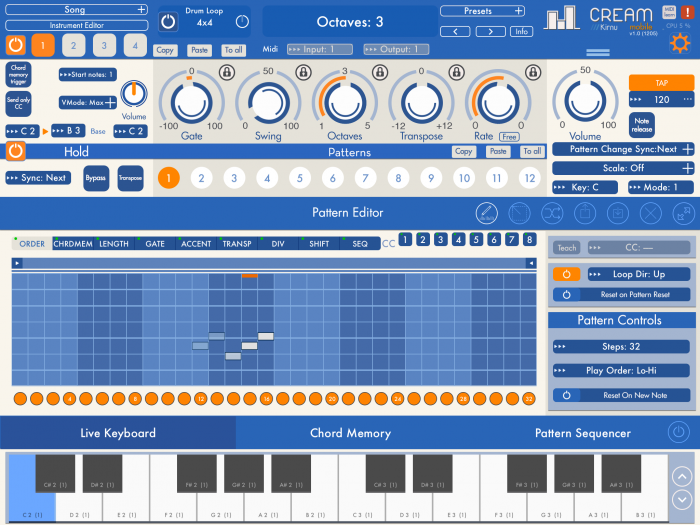The height and width of the screenshot is (525, 700).
Task: Open the Key: C selector
Action: (x=585, y=188)
